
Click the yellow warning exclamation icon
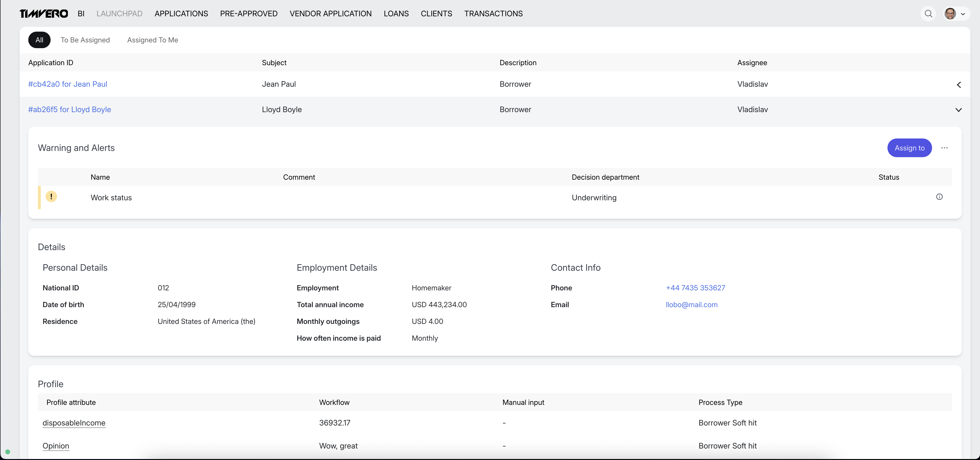[51, 196]
